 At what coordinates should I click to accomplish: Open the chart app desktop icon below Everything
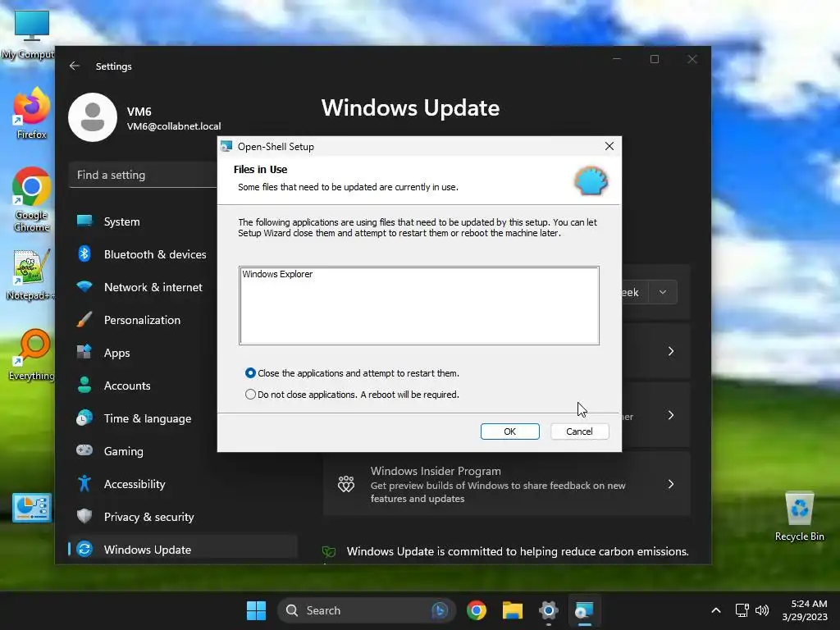(32, 507)
